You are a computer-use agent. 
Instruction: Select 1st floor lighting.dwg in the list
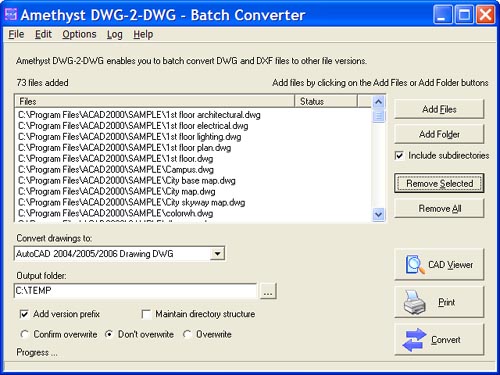(129, 137)
